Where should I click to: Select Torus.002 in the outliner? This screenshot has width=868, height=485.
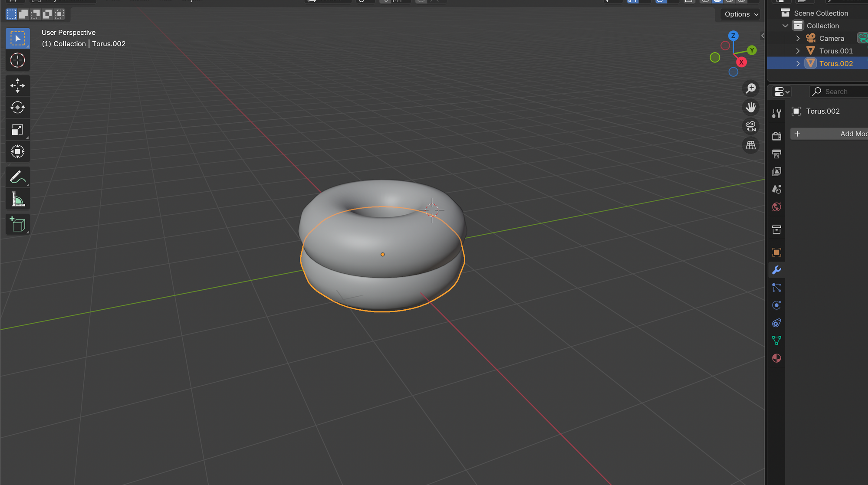[x=836, y=64]
